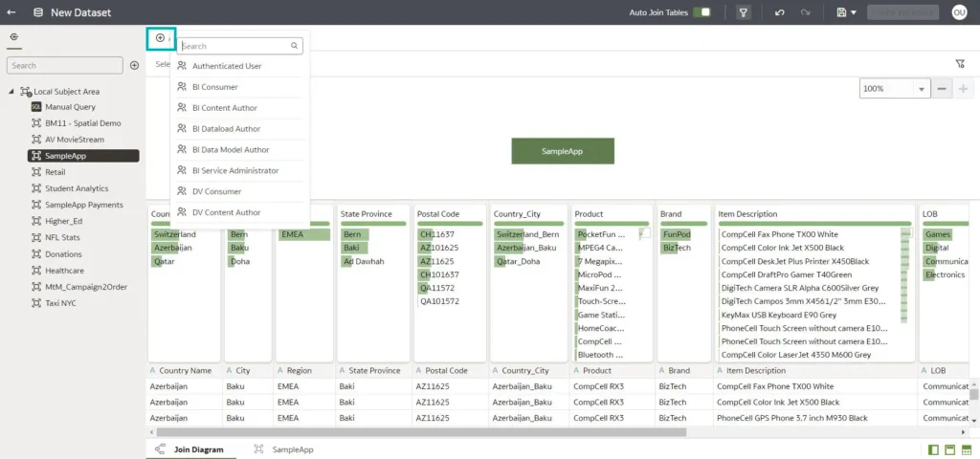980x459 pixels.
Task: Undo the last action
Action: click(x=781, y=12)
